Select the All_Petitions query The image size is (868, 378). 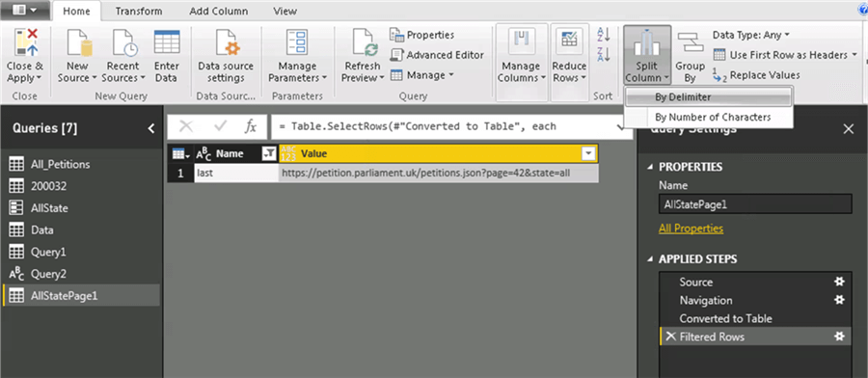pyautogui.click(x=81, y=164)
